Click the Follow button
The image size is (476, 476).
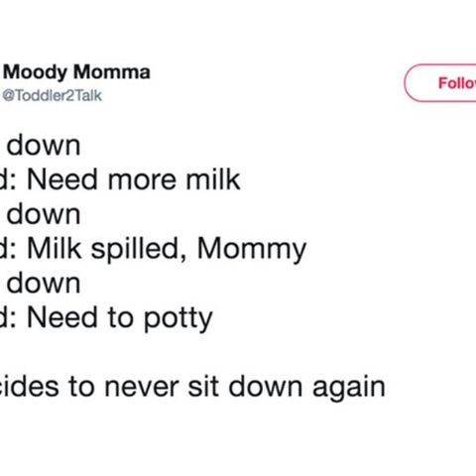[440, 82]
